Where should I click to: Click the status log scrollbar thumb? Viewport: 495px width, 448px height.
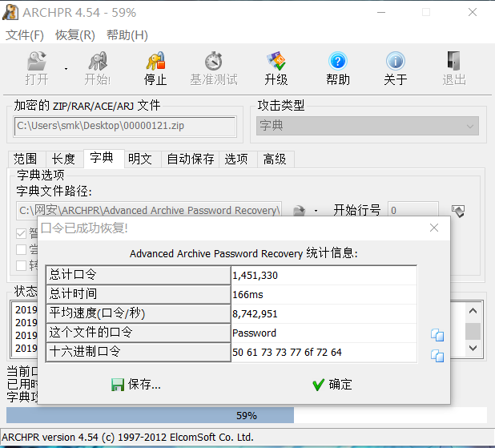tap(473, 331)
